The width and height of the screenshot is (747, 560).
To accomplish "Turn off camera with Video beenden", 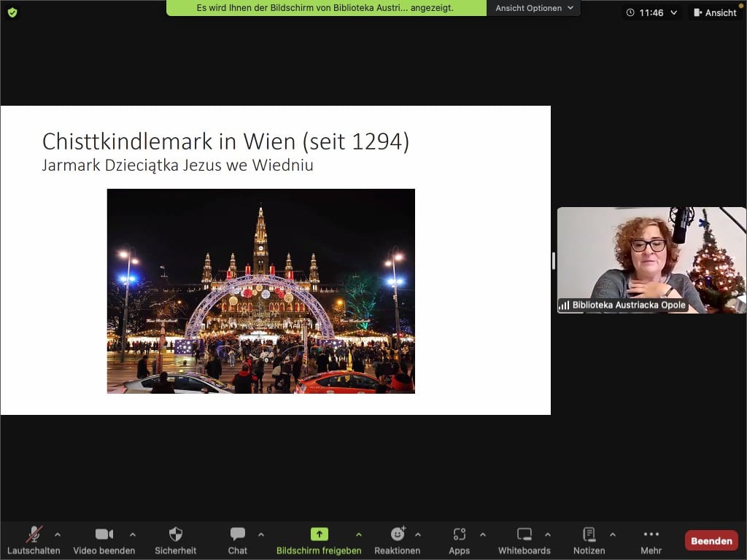I will click(x=104, y=534).
